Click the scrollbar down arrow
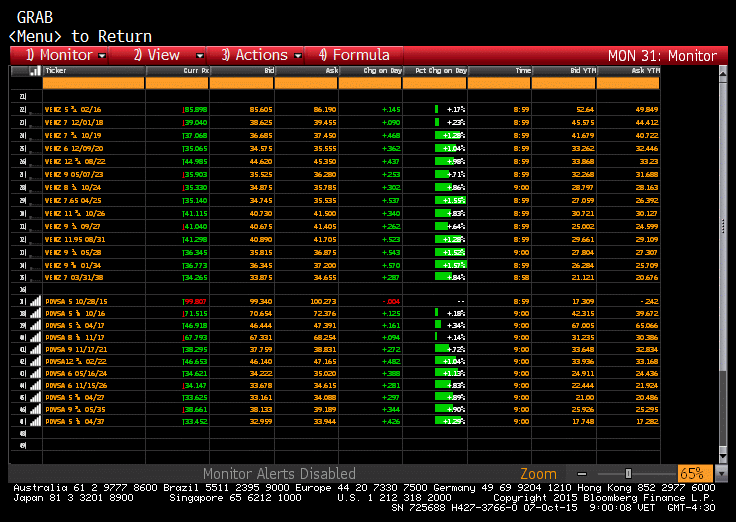736x522 pixels. 723,456
